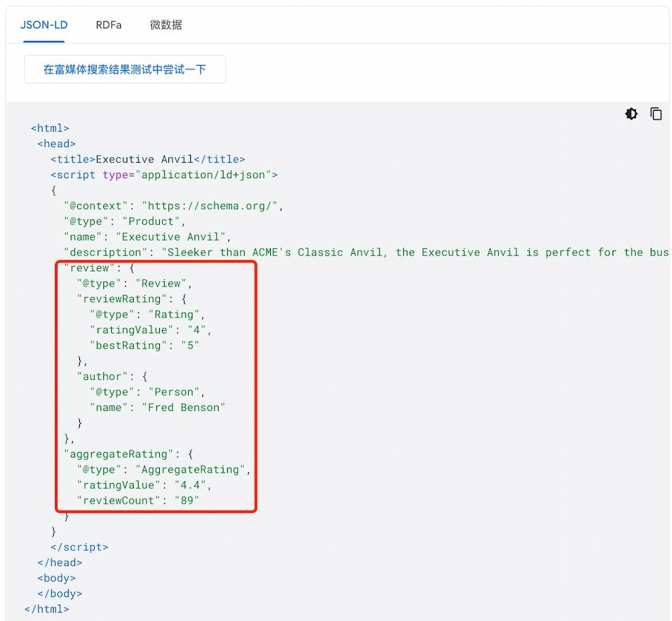Open the RDFa tab

click(108, 25)
